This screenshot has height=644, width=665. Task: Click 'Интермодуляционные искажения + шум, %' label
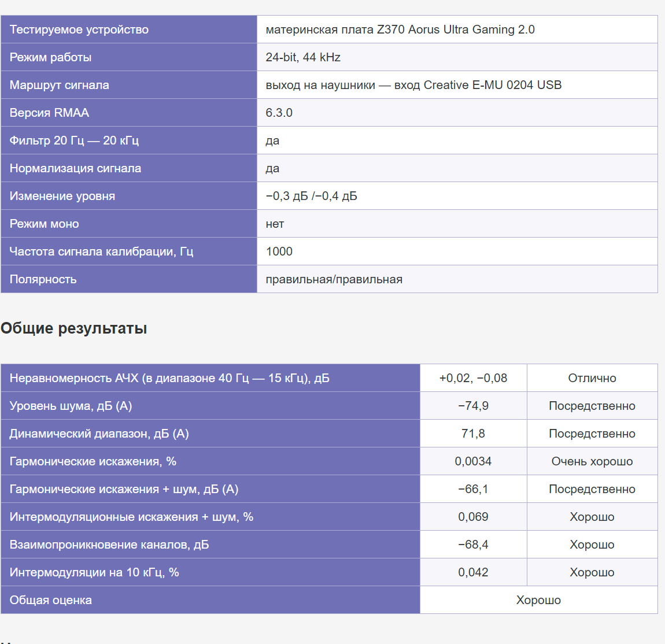pos(131,517)
